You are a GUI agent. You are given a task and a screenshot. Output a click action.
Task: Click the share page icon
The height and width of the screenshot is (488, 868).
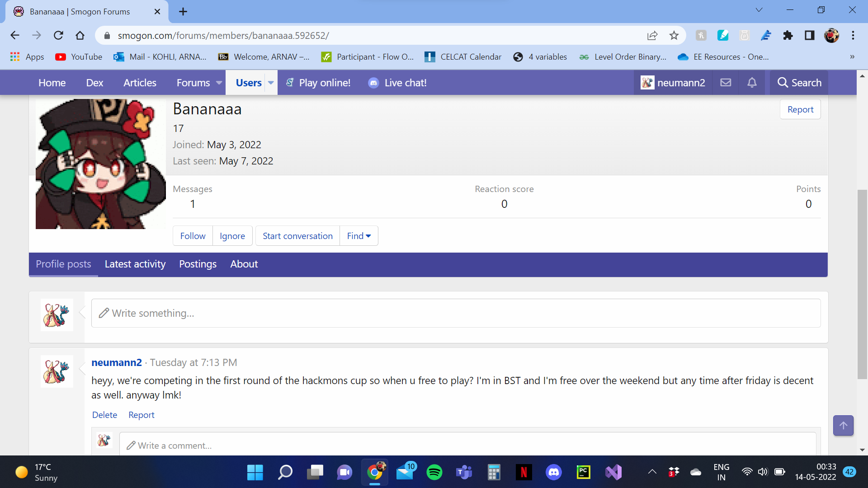pos(652,36)
